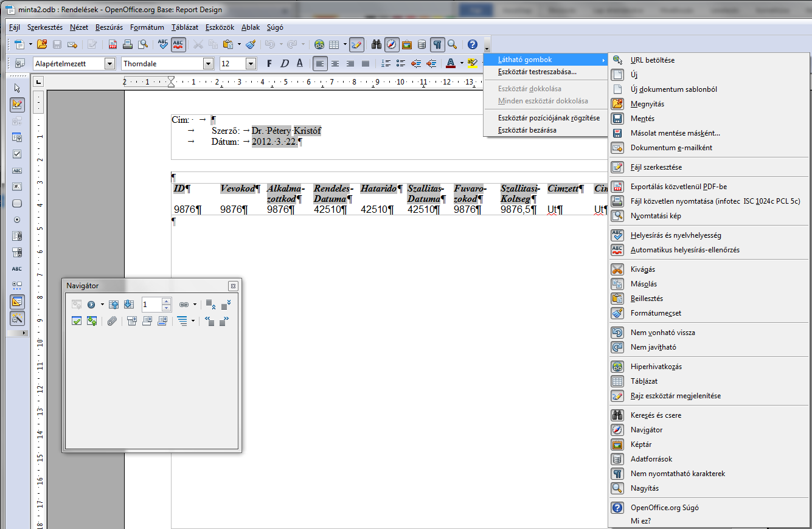Click the Format Paintbrush icon in the toolbar

click(x=251, y=44)
